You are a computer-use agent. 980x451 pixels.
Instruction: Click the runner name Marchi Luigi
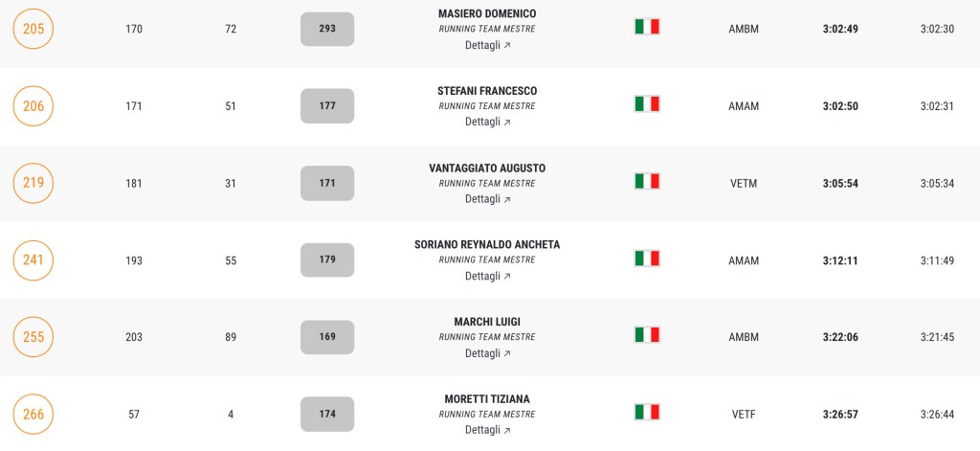tap(487, 322)
